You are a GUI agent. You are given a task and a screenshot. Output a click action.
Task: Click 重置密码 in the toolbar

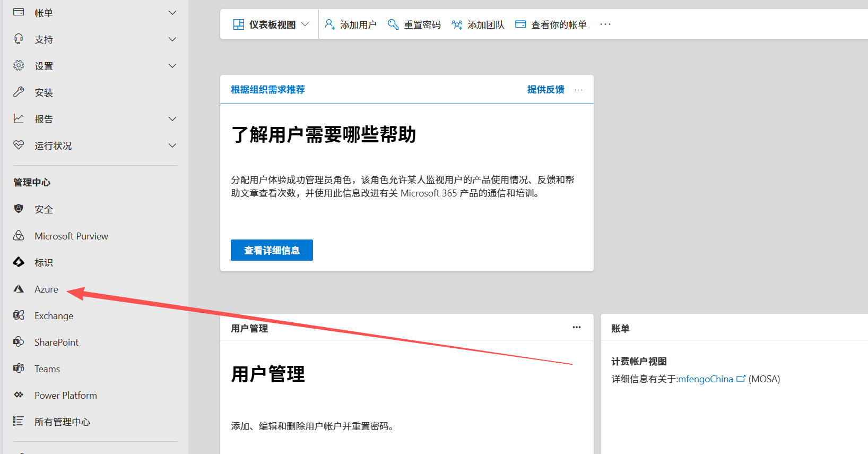tap(414, 24)
